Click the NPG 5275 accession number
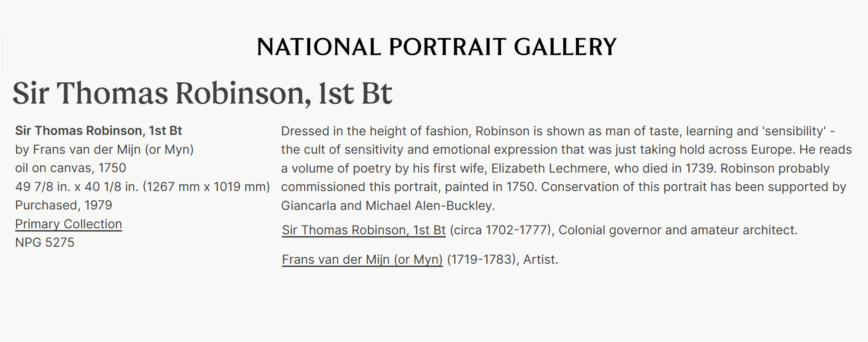Viewport: 868px width, 342px height. (x=45, y=243)
